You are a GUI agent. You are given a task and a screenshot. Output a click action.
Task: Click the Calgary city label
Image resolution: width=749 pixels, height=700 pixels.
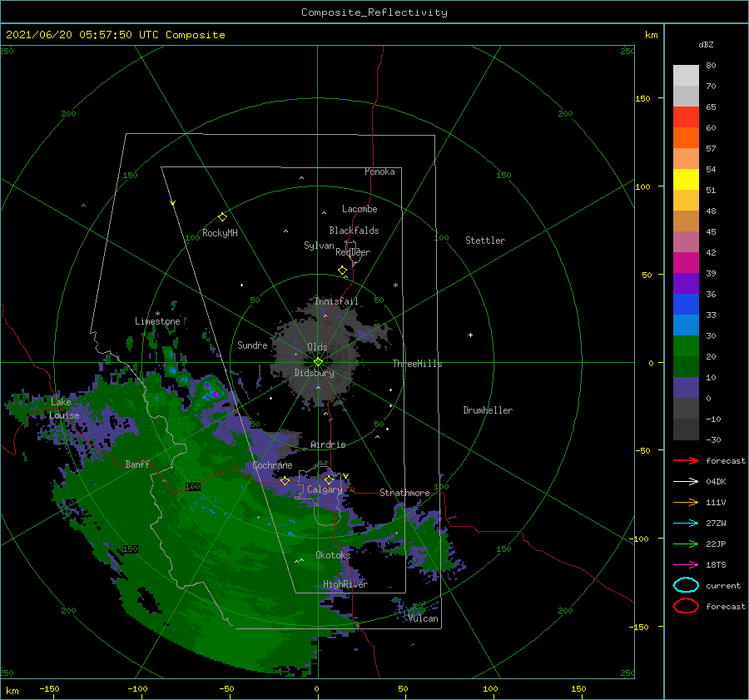(325, 489)
